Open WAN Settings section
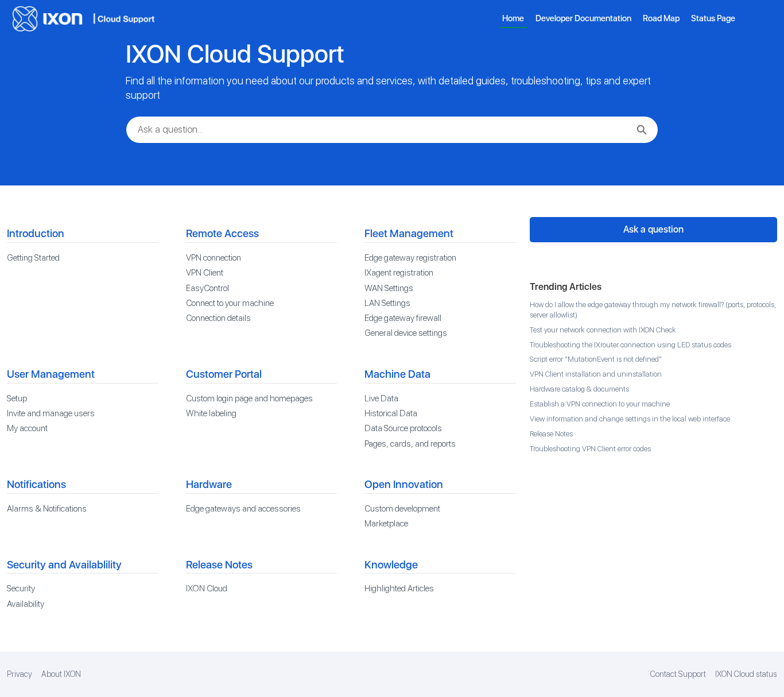Viewport: 784px width, 697px height. [x=389, y=288]
